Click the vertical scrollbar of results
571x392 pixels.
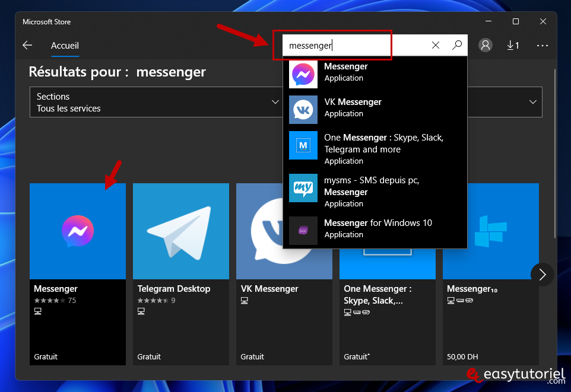pos(555,153)
